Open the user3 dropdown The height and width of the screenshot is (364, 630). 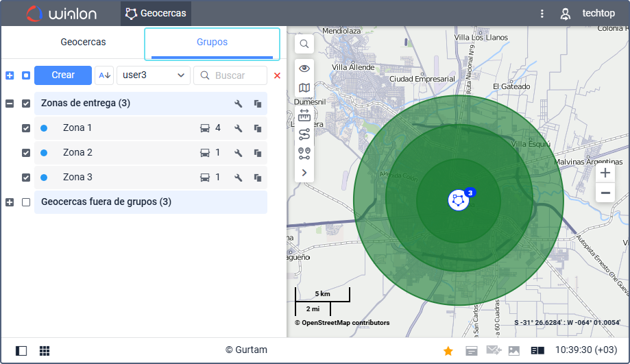[x=154, y=75]
